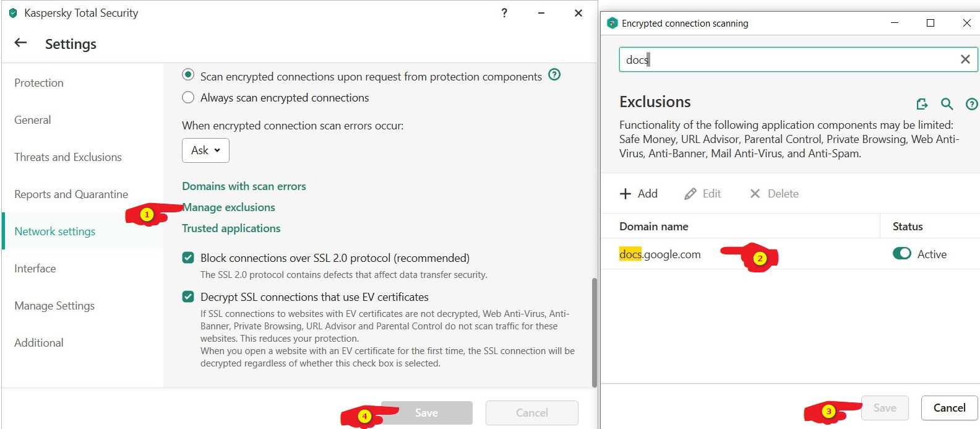Untick 'Decrypt SSL connections that use EV certificates'
This screenshot has width=980, height=429.
[x=188, y=297]
